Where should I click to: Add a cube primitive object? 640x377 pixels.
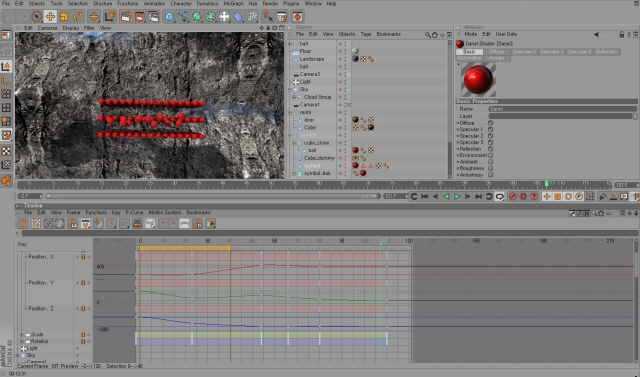169,17
